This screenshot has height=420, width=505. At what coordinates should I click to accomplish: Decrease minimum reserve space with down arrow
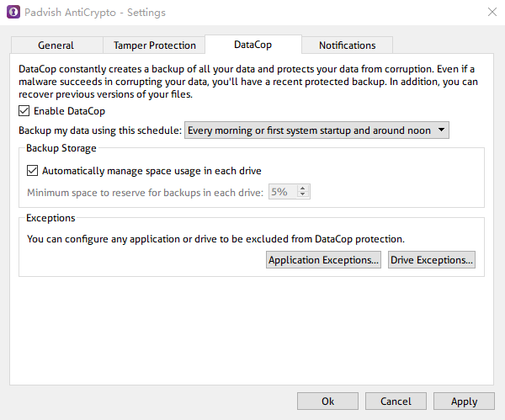302,194
